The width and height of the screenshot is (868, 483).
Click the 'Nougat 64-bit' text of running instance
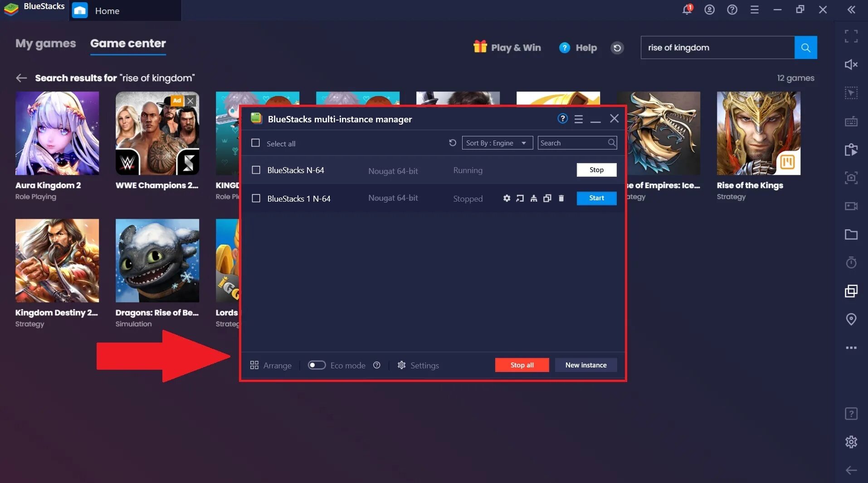(x=393, y=171)
